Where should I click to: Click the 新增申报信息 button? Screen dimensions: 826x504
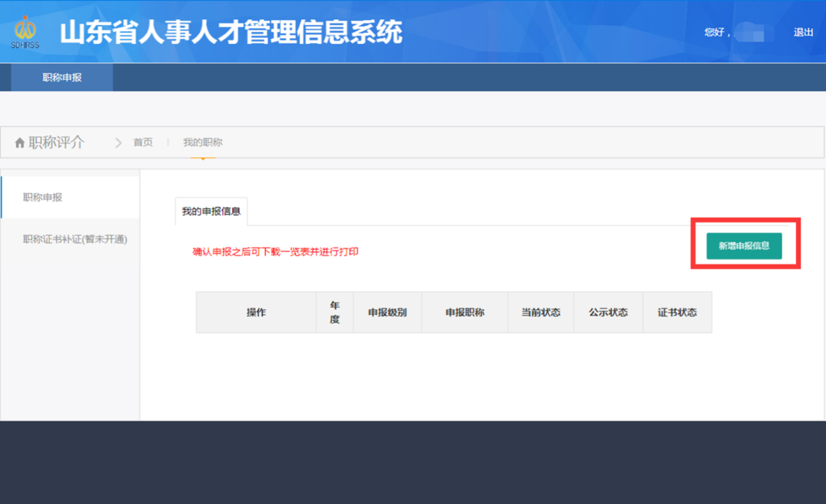click(x=743, y=246)
